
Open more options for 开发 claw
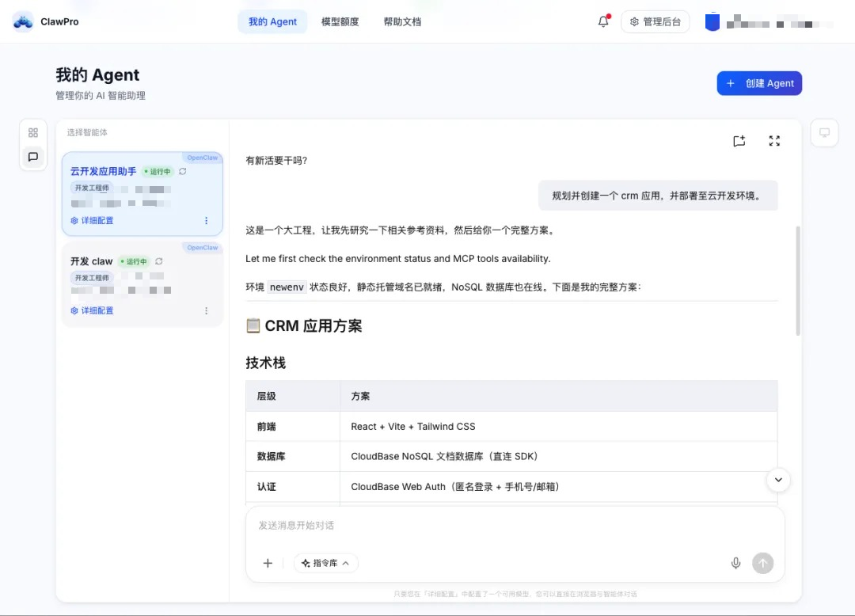click(x=206, y=310)
